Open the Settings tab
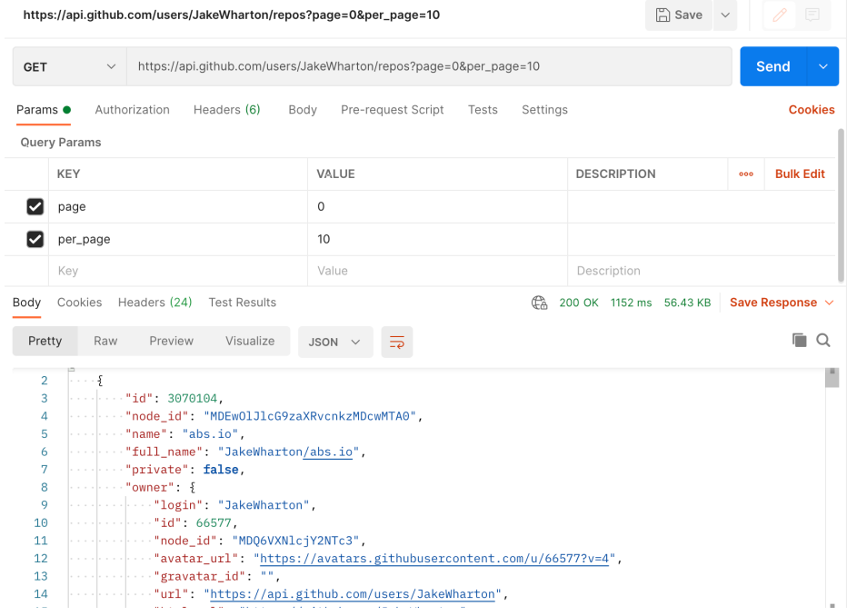This screenshot has width=847, height=616. pos(544,110)
